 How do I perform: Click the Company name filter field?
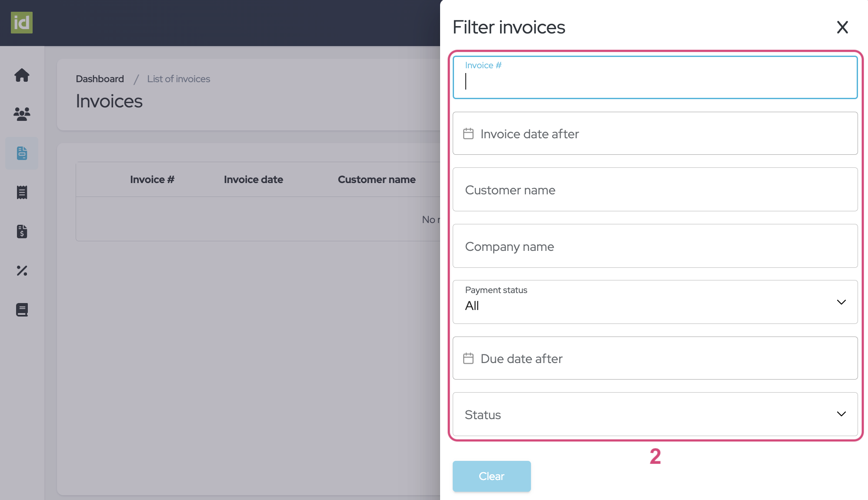click(x=654, y=246)
